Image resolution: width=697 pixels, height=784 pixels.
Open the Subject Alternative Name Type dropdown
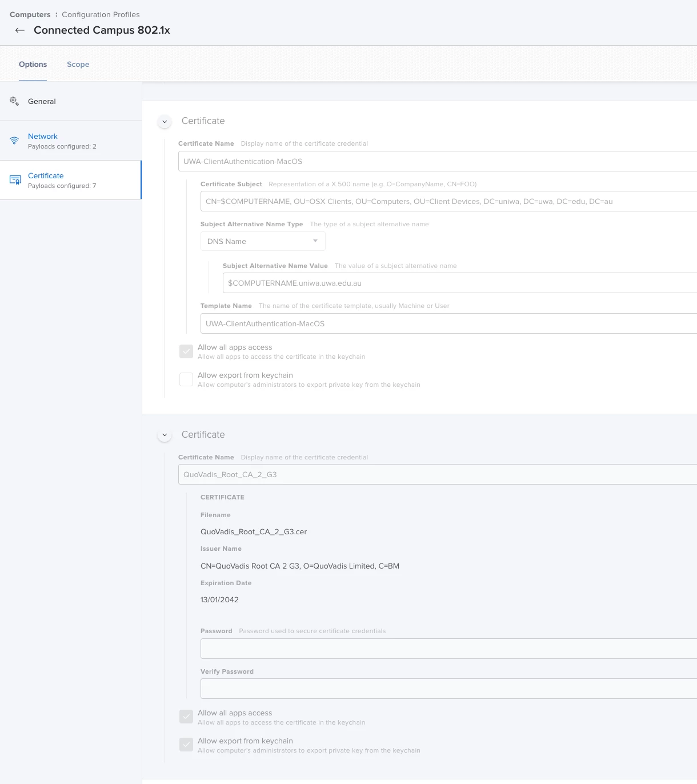(263, 241)
